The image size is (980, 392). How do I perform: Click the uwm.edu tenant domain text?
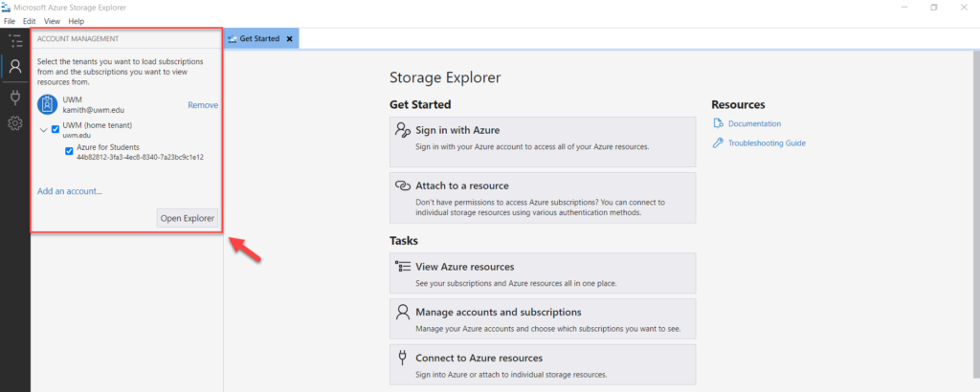(x=77, y=135)
